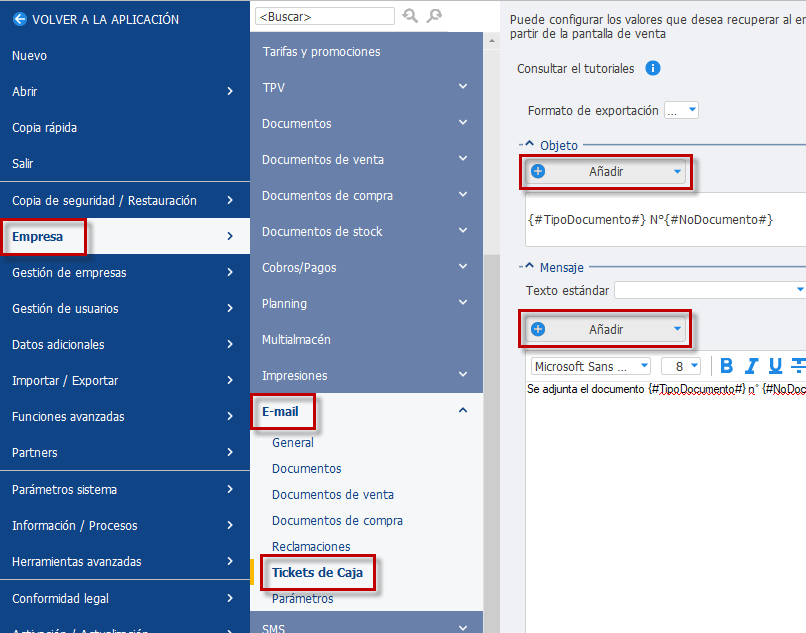Toggle underline formatting
806x633 pixels.
click(x=775, y=366)
